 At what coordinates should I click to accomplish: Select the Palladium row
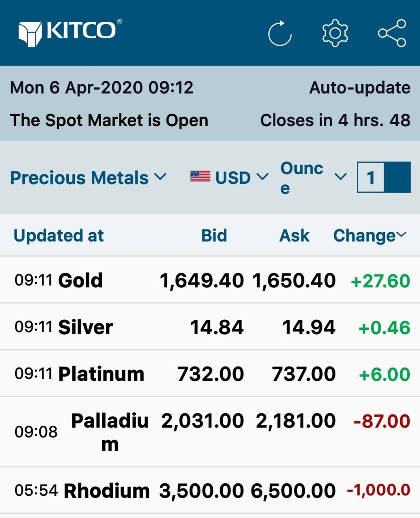210,432
